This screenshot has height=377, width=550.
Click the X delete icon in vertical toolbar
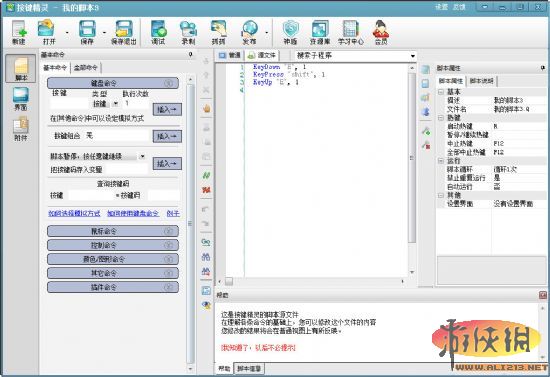[x=206, y=90]
